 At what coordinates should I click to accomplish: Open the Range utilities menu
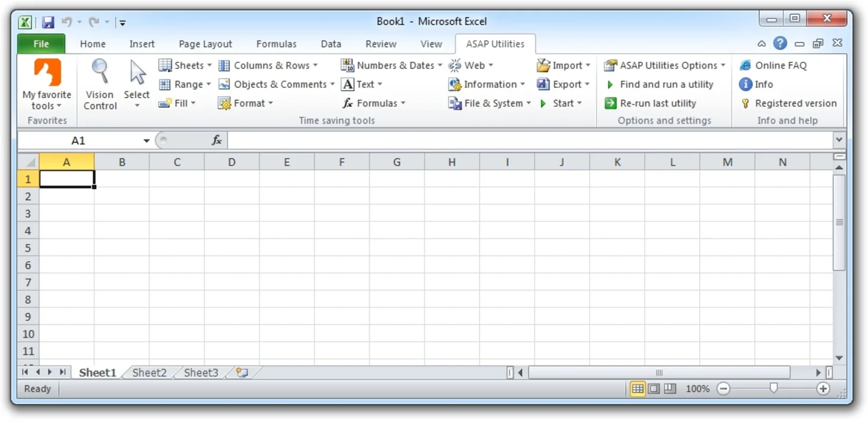pos(185,84)
